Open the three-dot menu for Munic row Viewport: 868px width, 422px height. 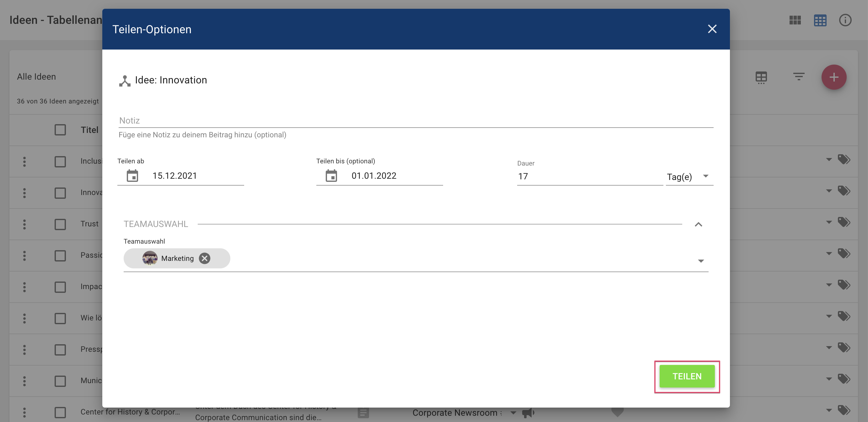(24, 381)
